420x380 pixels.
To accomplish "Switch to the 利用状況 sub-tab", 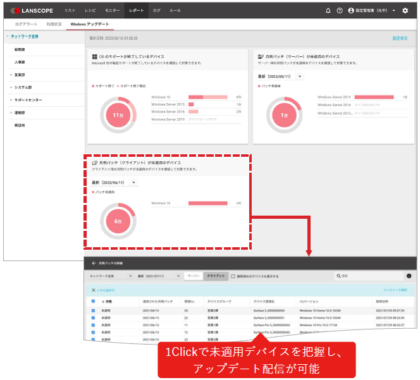I will (x=54, y=24).
